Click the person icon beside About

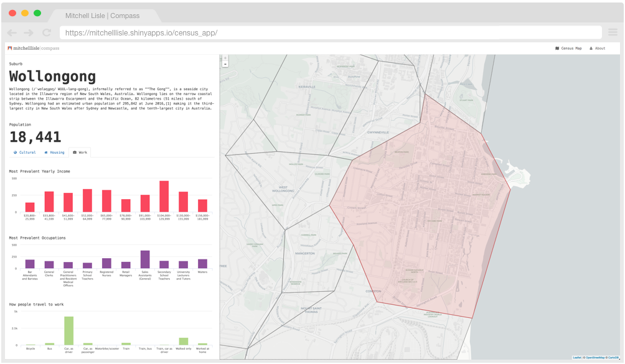coord(591,48)
